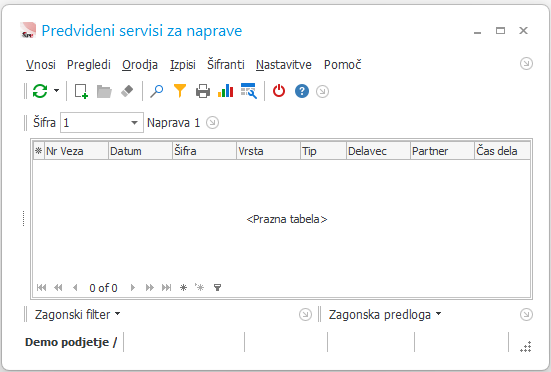The height and width of the screenshot is (372, 551).
Task: Open the Vnosi menu
Action: (41, 65)
